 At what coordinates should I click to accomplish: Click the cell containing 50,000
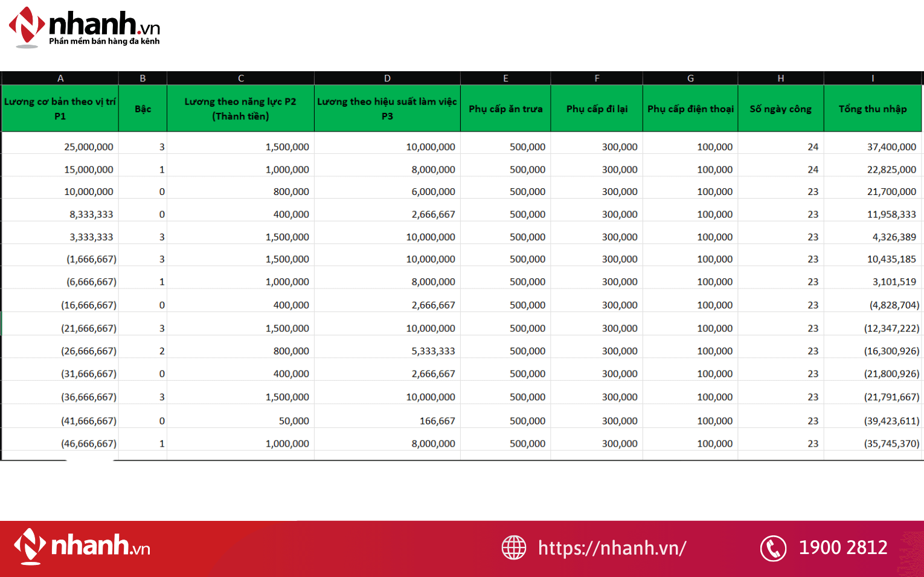[x=294, y=421]
